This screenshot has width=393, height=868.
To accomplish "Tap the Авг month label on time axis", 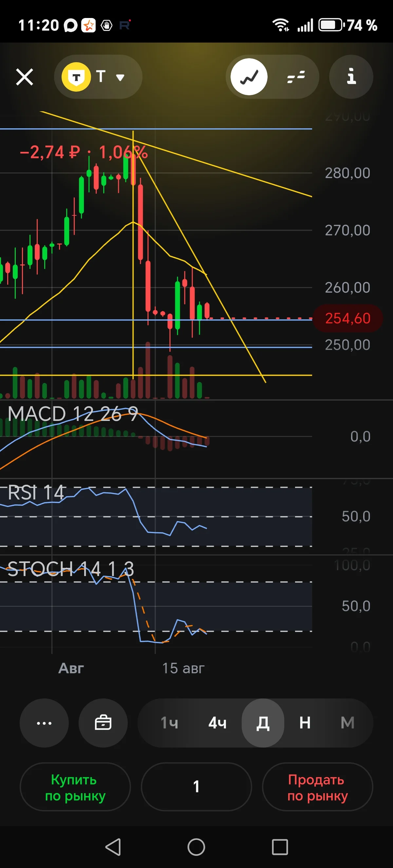I will (x=71, y=668).
